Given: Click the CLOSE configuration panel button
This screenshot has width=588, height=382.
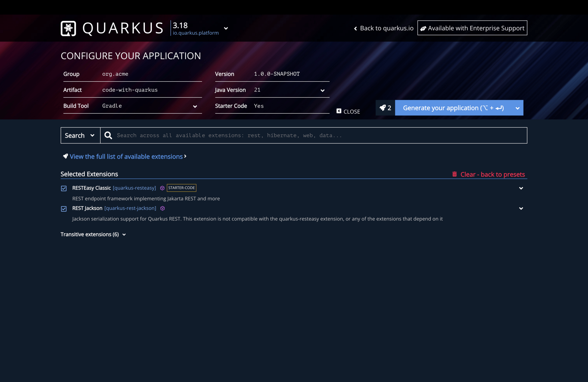Looking at the screenshot, I should [348, 111].
